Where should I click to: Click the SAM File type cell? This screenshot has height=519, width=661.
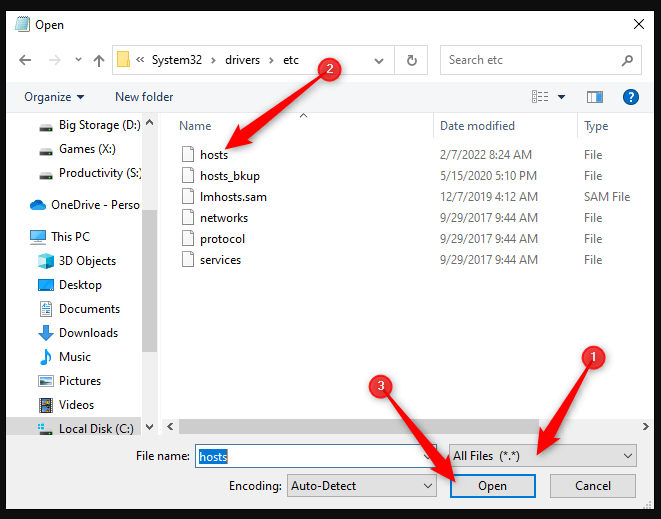coord(607,197)
